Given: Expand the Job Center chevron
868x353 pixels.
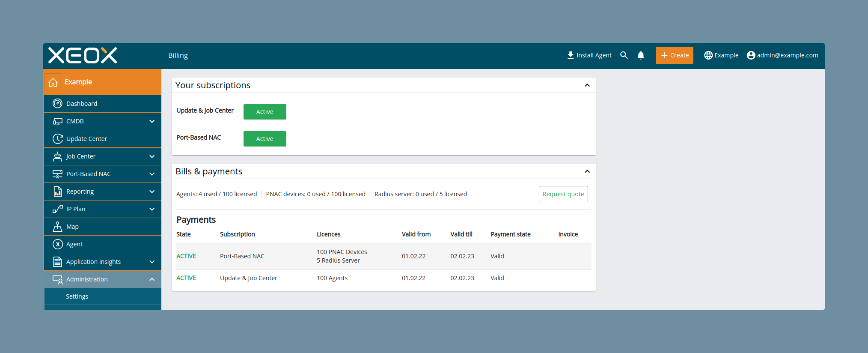Looking at the screenshot, I should coord(152,156).
